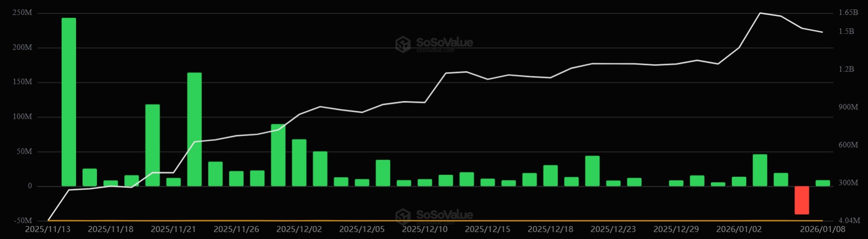
Task: Click the 4.04M right axis label
Action: pyautogui.click(x=849, y=220)
